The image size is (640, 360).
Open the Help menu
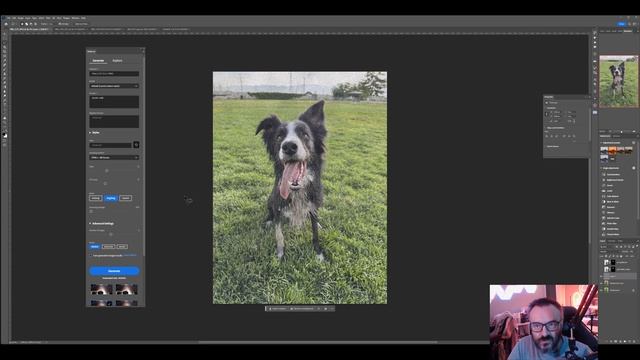click(x=83, y=18)
